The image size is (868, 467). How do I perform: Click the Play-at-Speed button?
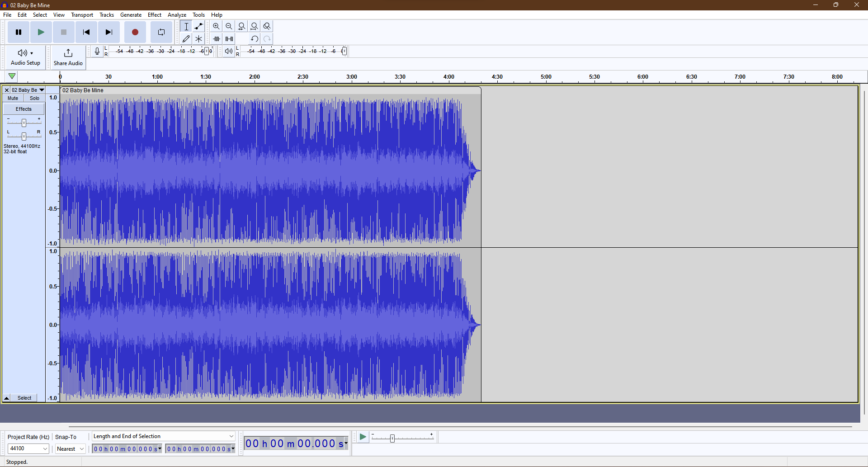[x=363, y=437]
